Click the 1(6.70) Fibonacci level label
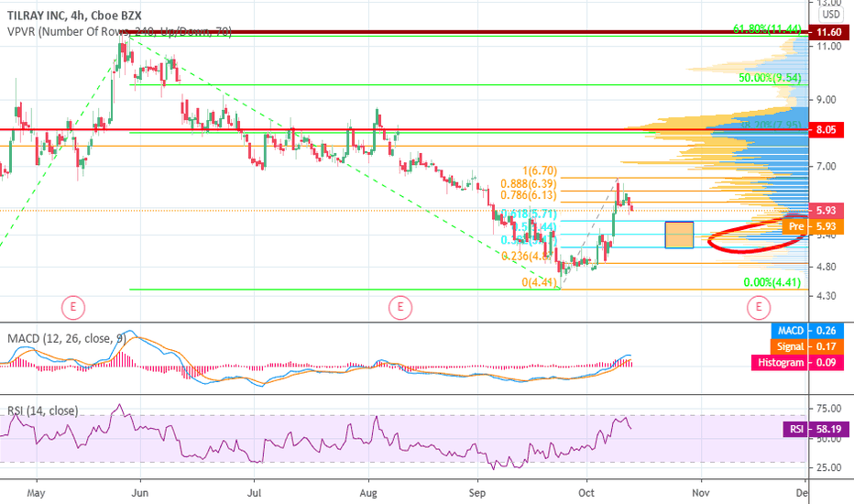The width and height of the screenshot is (854, 504). 540,171
